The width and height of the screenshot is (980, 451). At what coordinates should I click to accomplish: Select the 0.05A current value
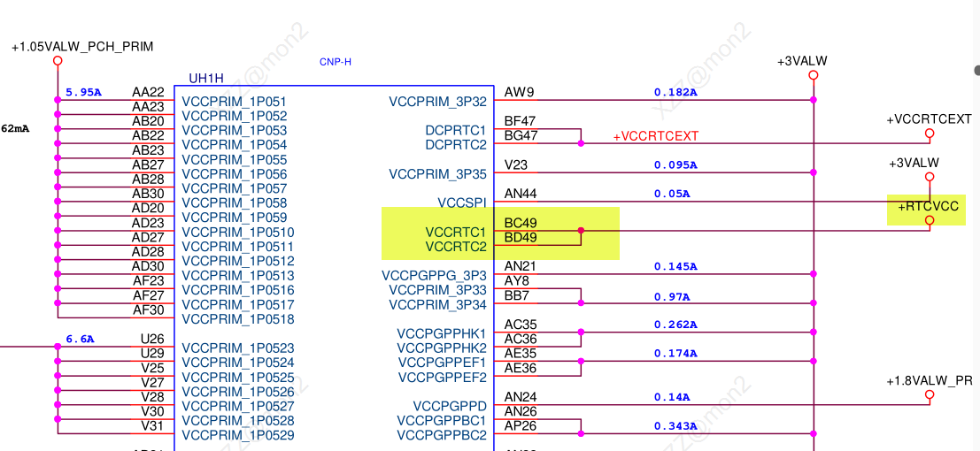pyautogui.click(x=672, y=194)
